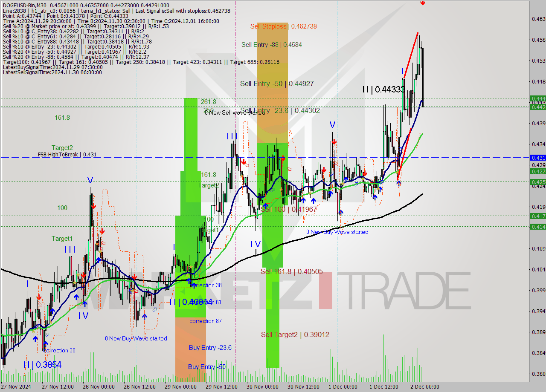Click the 'Sell Entry -50 | 0.44927' label
Image resolution: width=546 pixels, height=392 pixels.
tap(277, 84)
